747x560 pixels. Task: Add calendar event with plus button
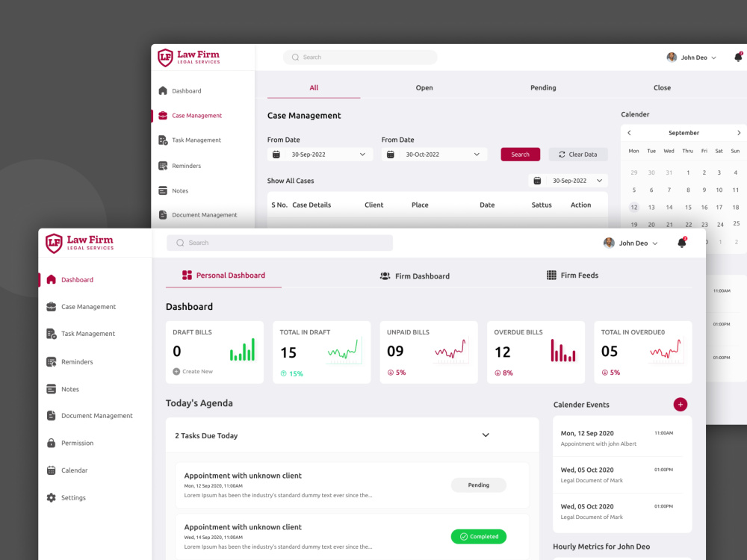[x=681, y=404]
